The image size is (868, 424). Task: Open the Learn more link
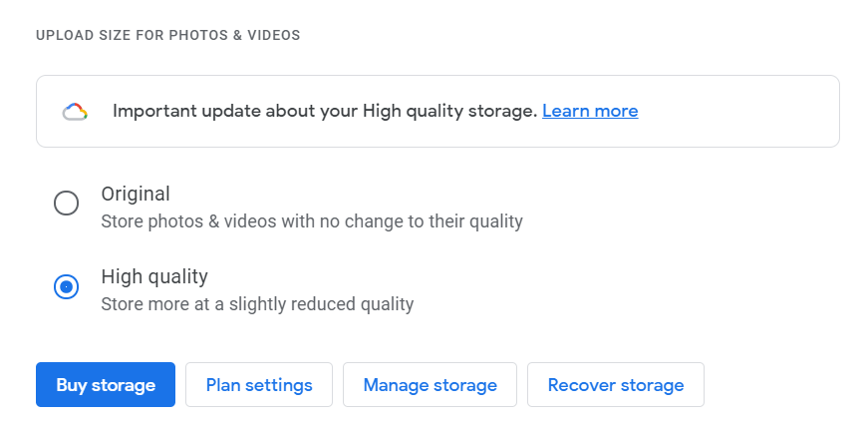click(x=590, y=111)
